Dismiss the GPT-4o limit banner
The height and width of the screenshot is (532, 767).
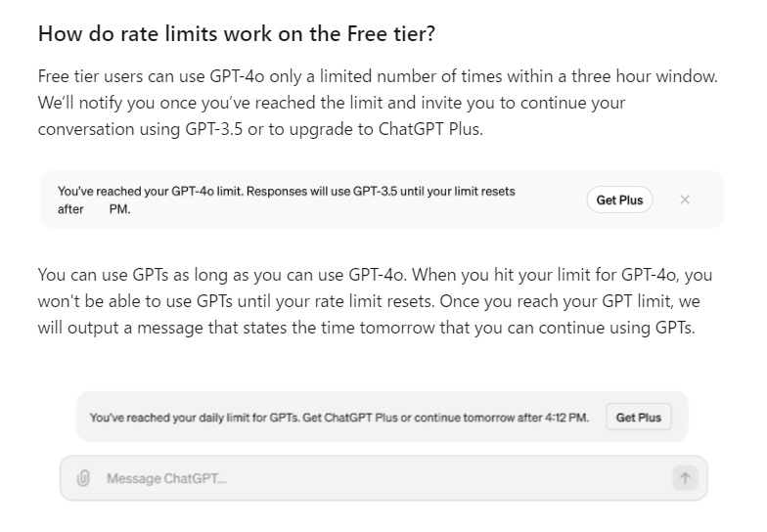[685, 199]
